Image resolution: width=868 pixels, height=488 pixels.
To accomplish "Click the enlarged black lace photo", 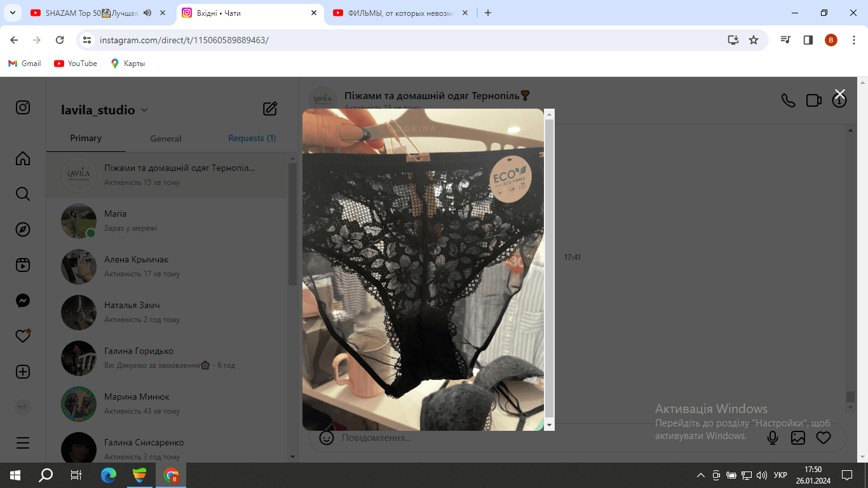I will click(423, 269).
